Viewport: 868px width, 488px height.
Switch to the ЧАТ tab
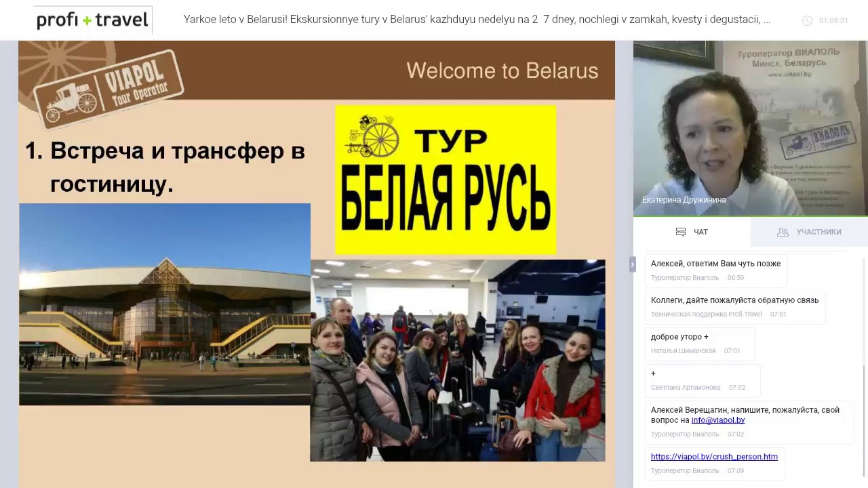pos(692,232)
